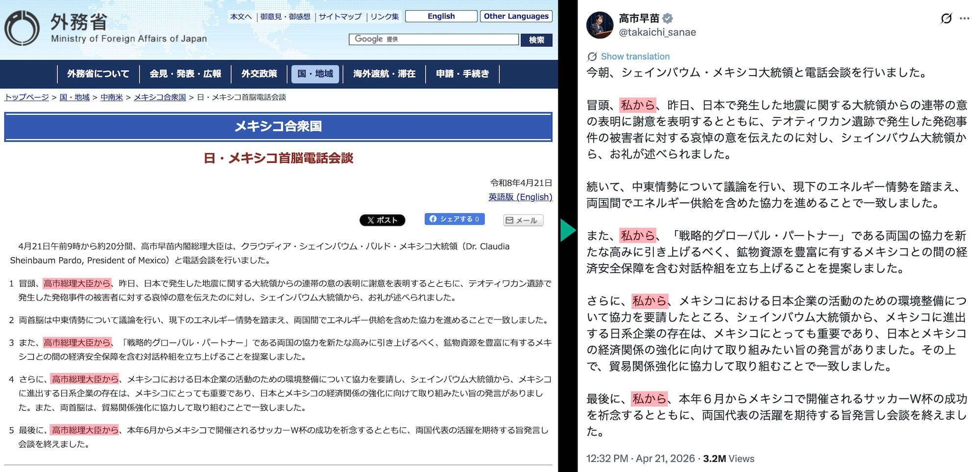Click the メール envelope share button
Screen dimensions: 980x472
point(523,221)
